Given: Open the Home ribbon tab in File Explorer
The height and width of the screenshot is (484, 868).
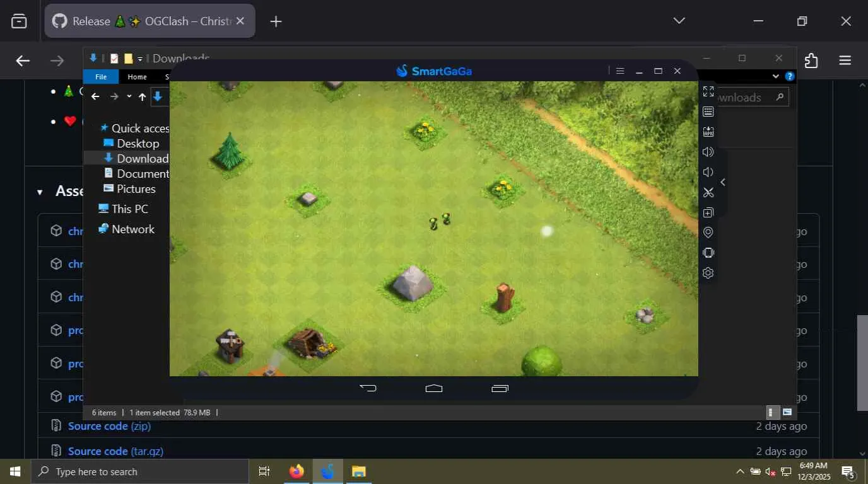Looking at the screenshot, I should 137,77.
